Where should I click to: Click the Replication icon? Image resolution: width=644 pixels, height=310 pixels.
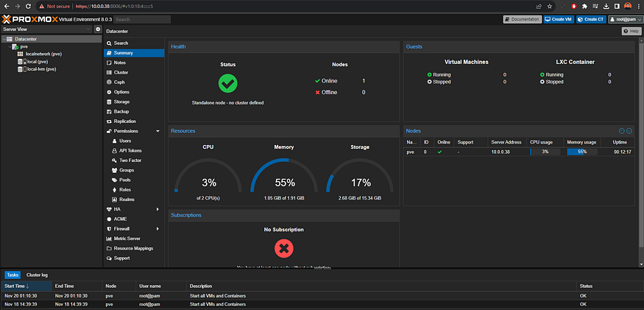coord(109,121)
